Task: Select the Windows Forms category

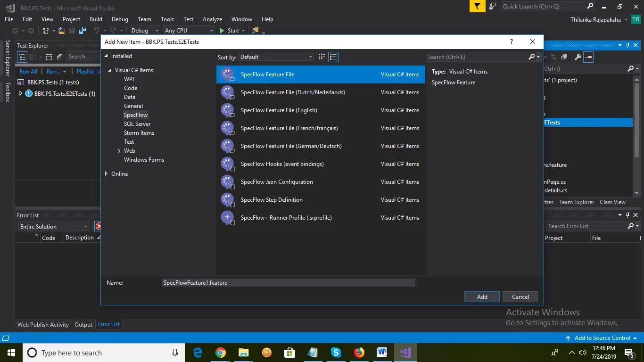Action: [x=144, y=160]
